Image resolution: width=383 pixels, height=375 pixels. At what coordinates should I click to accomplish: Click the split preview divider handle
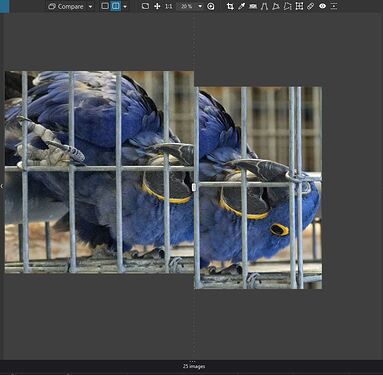click(x=194, y=187)
